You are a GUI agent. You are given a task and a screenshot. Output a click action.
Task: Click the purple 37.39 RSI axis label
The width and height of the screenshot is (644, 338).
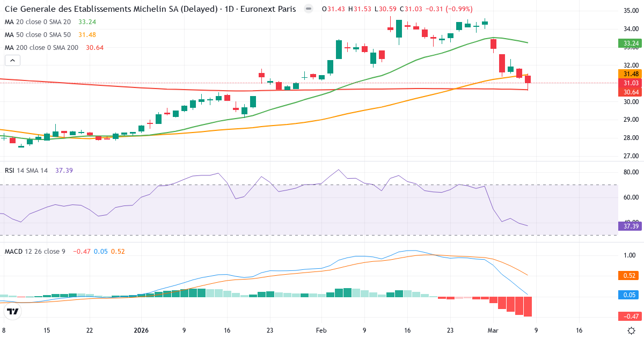(631, 226)
